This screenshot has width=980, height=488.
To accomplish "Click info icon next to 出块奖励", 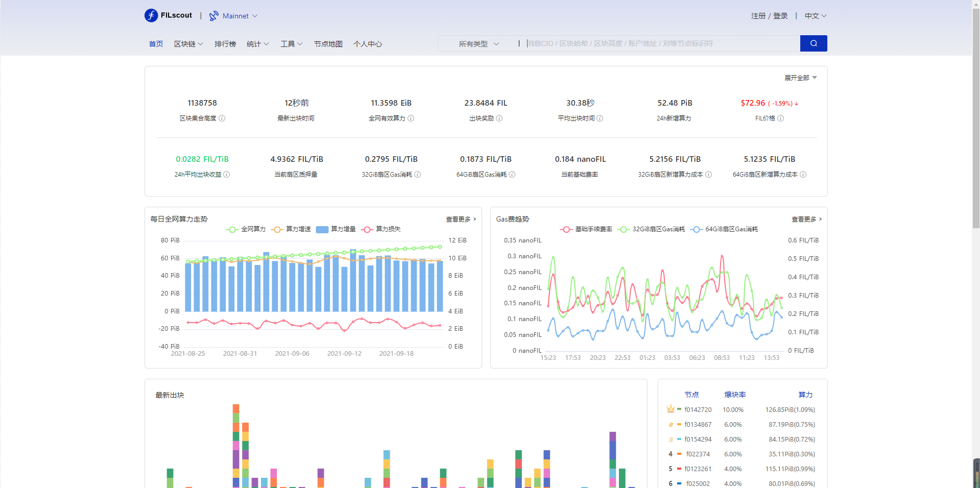I will point(499,118).
